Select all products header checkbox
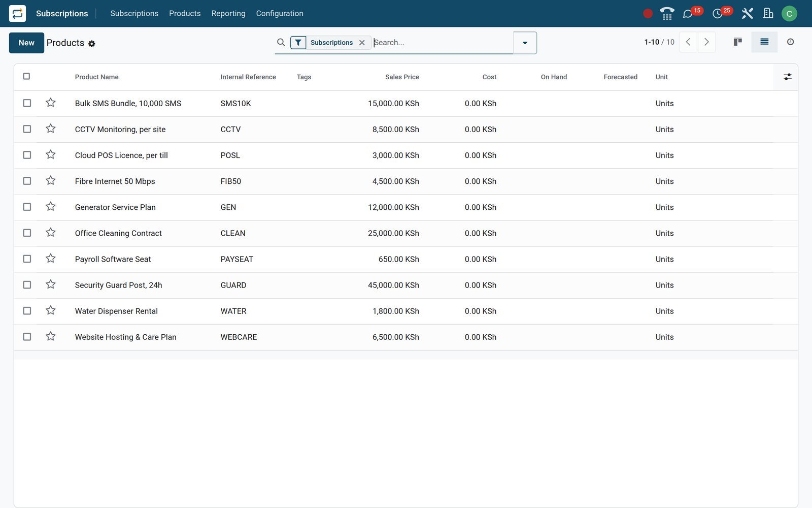 26,76
